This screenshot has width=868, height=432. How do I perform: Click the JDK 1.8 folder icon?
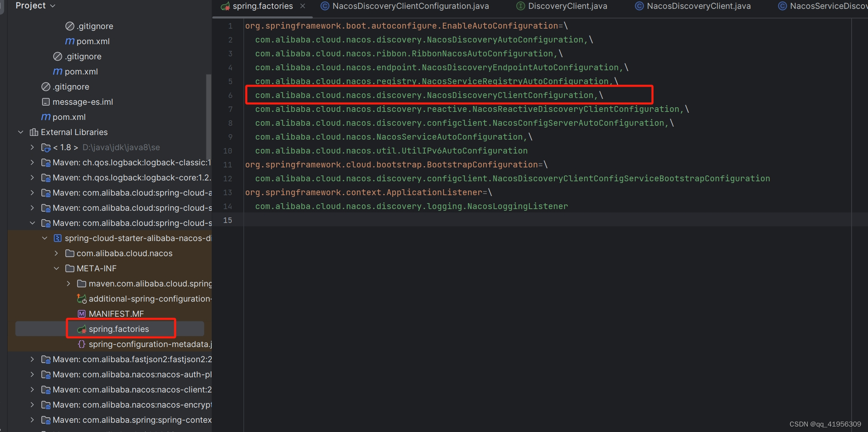tap(46, 147)
